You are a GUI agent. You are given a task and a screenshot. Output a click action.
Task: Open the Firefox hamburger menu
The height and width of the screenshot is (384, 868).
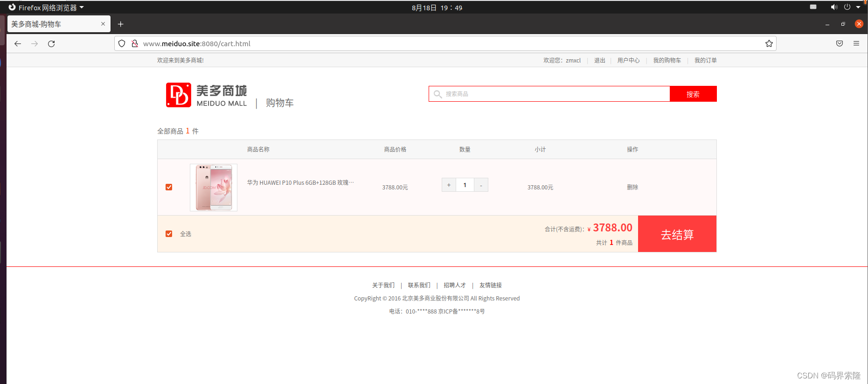point(856,43)
